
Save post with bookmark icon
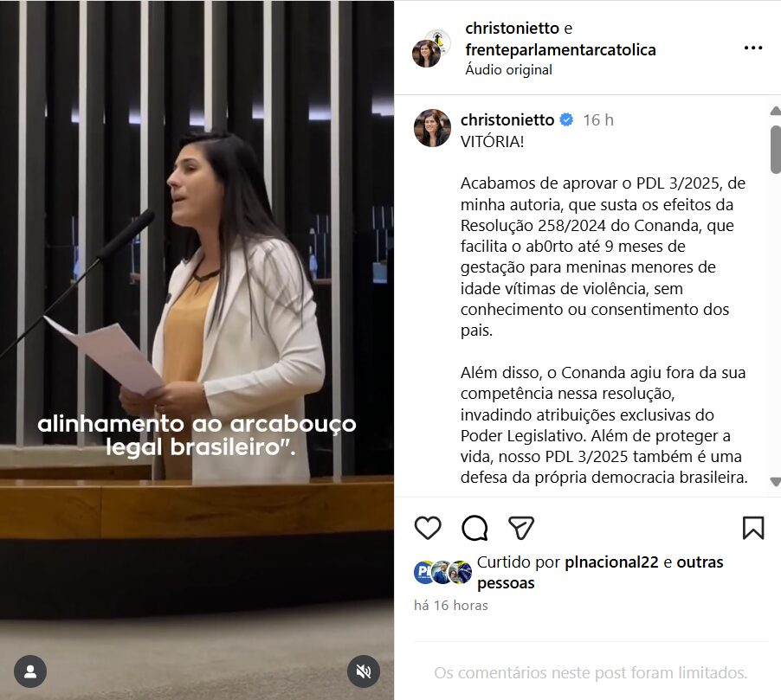point(753,528)
